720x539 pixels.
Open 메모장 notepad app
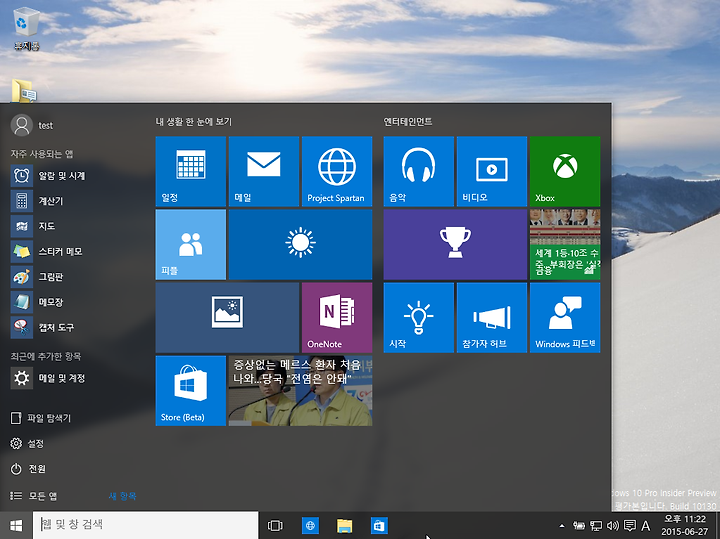tap(37, 302)
